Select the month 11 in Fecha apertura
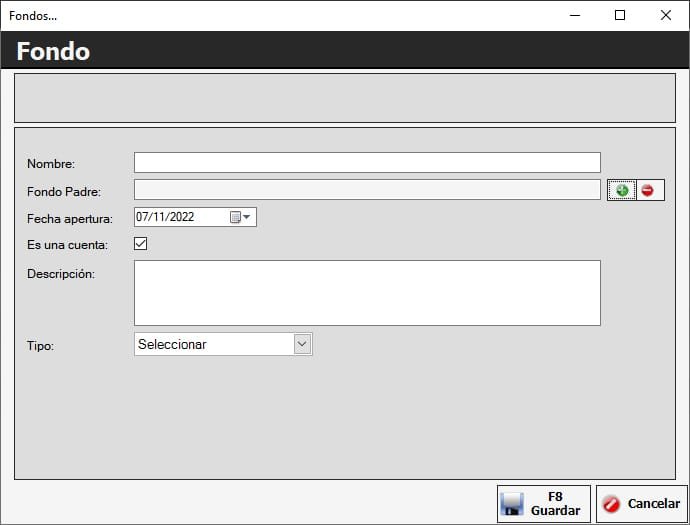The height and width of the screenshot is (525, 690). [x=159, y=217]
